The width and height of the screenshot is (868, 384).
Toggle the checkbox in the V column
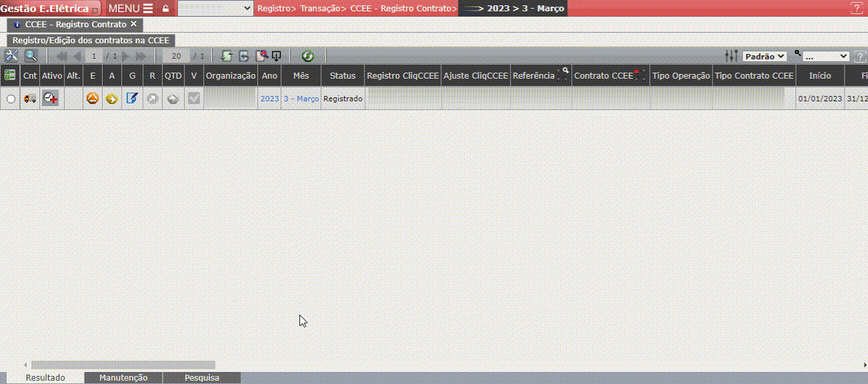click(193, 99)
